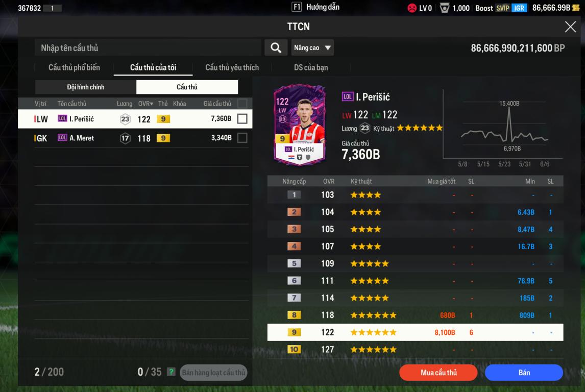Switch to Cầu thủ phổ biến tab
The width and height of the screenshot is (585, 392).
coord(74,67)
